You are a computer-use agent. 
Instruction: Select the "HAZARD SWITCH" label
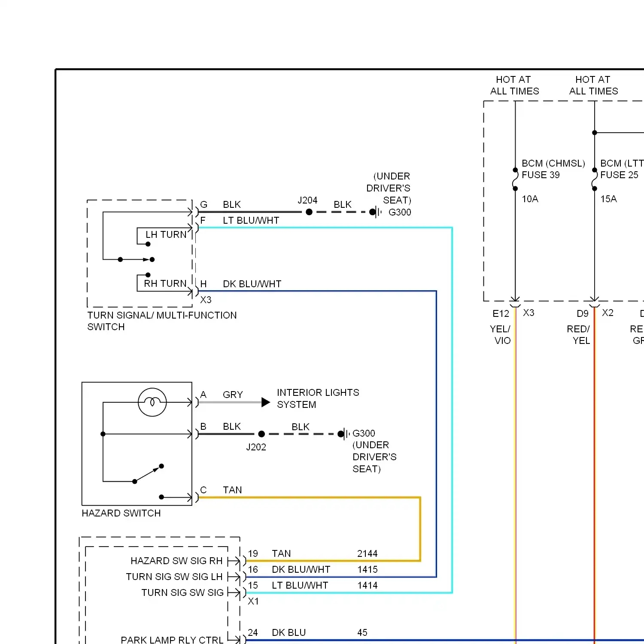(x=121, y=513)
